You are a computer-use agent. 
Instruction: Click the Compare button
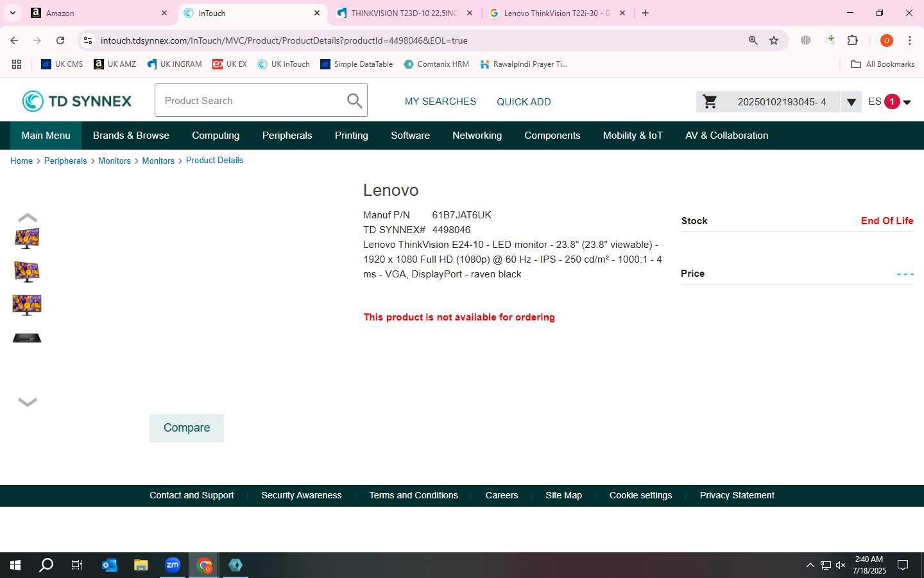tap(187, 428)
